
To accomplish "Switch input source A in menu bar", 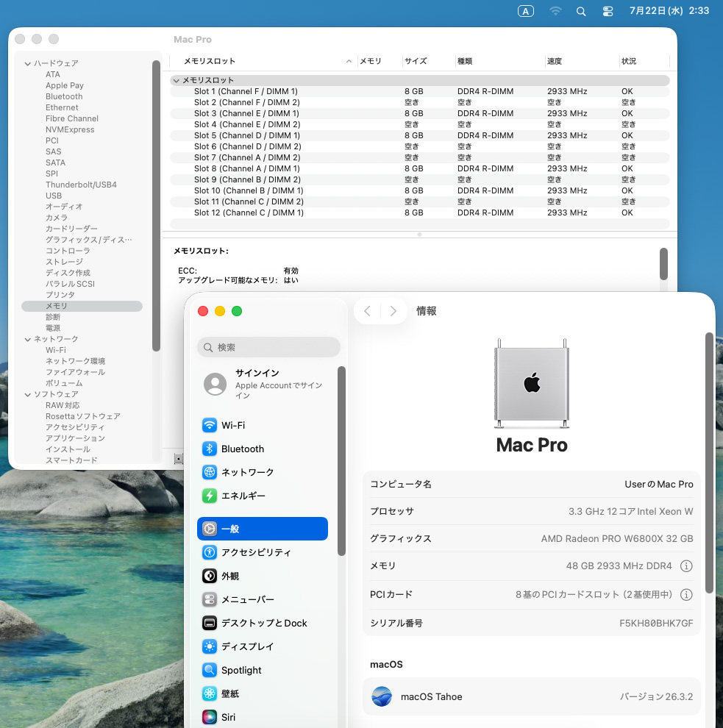I will [x=526, y=11].
